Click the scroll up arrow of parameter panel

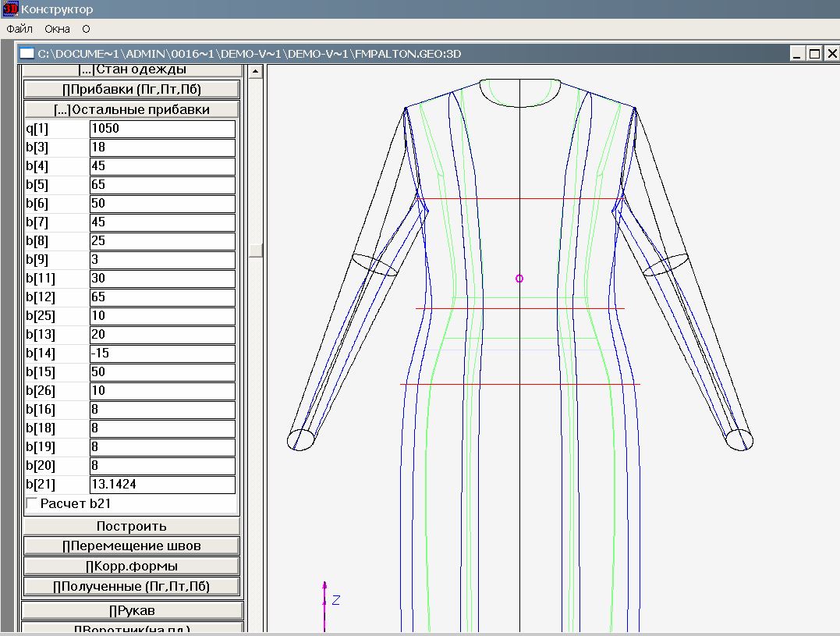254,72
